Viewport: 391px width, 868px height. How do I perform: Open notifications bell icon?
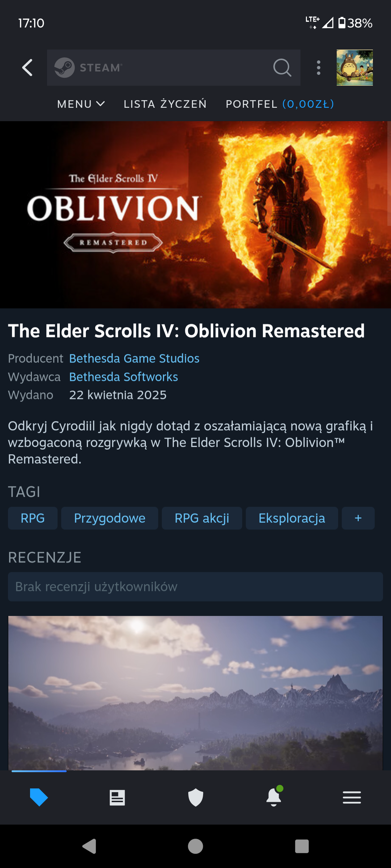click(x=274, y=797)
